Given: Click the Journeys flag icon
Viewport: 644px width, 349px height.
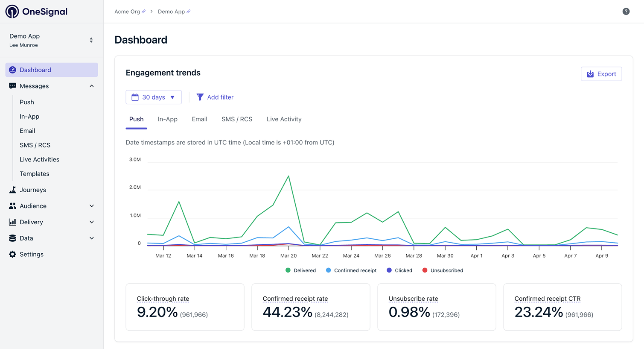Looking at the screenshot, I should click(x=12, y=190).
